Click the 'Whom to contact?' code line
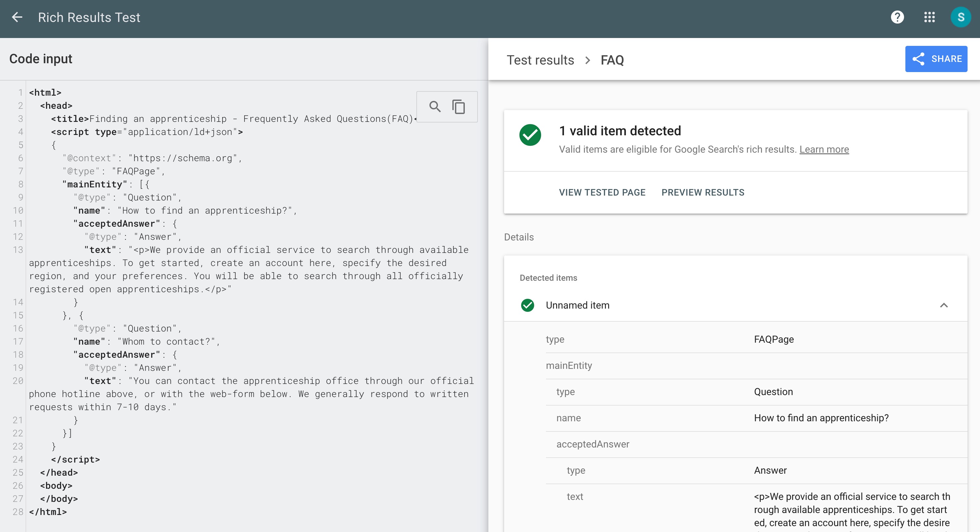The height and width of the screenshot is (532, 980). 147,342
